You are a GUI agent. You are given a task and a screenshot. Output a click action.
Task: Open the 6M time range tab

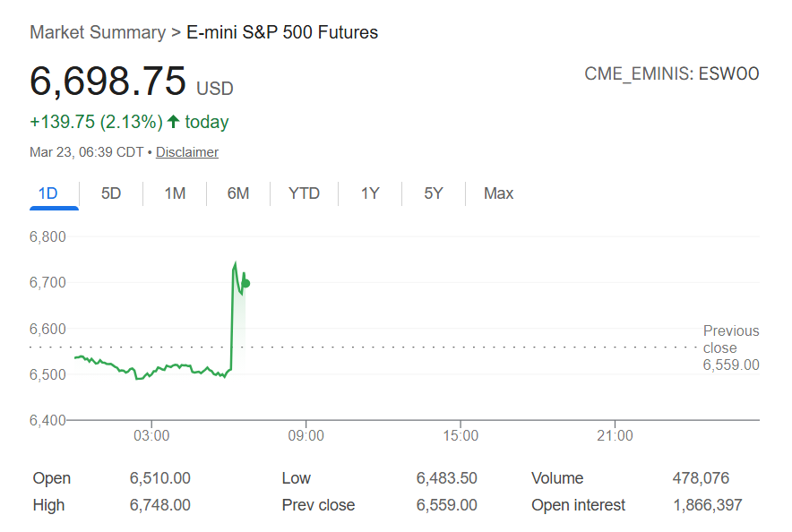(x=238, y=193)
